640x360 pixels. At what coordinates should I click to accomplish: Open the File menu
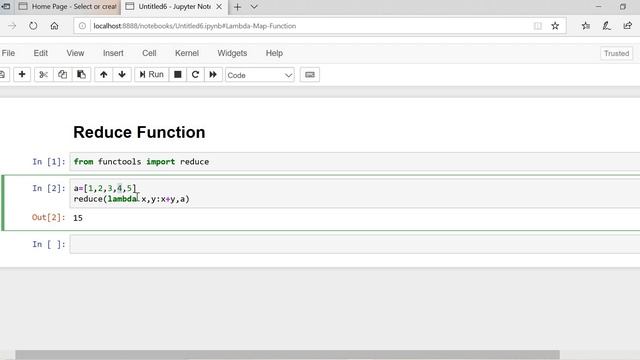pyautogui.click(x=8, y=53)
